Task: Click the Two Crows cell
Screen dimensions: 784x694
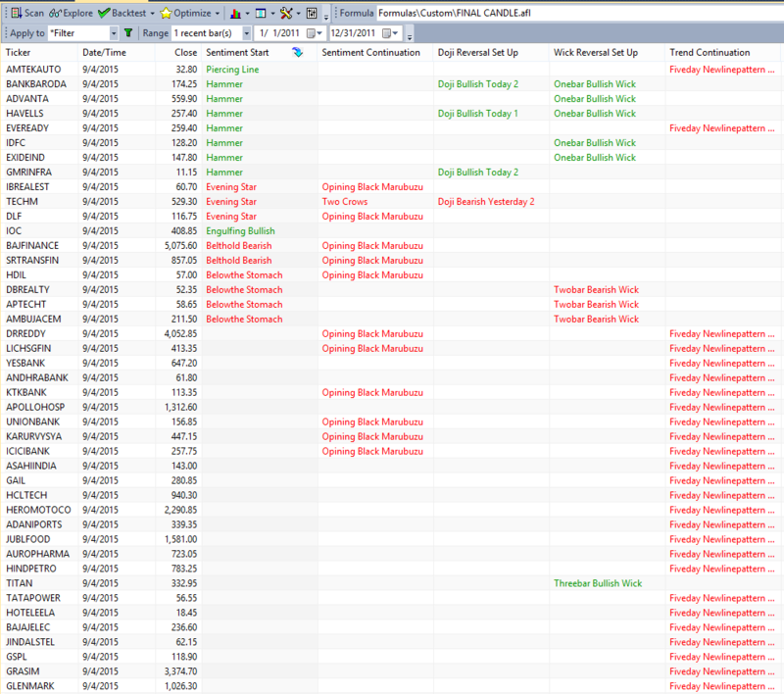Action: click(x=345, y=202)
